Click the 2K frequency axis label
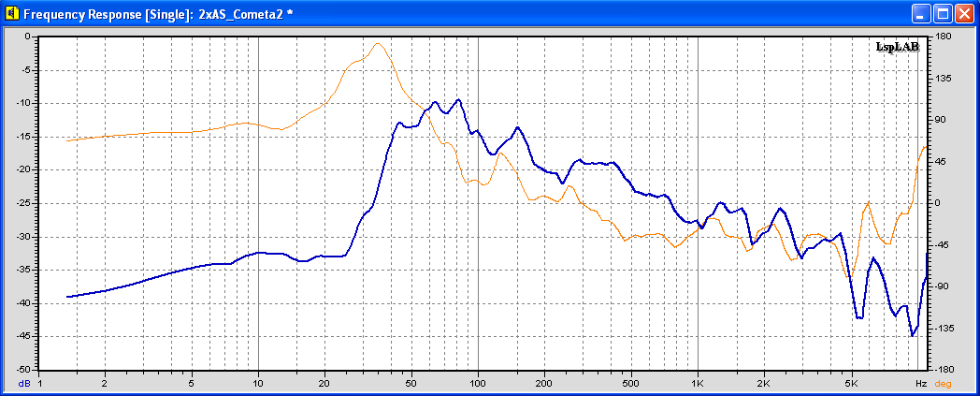The height and width of the screenshot is (396, 980). (763, 383)
